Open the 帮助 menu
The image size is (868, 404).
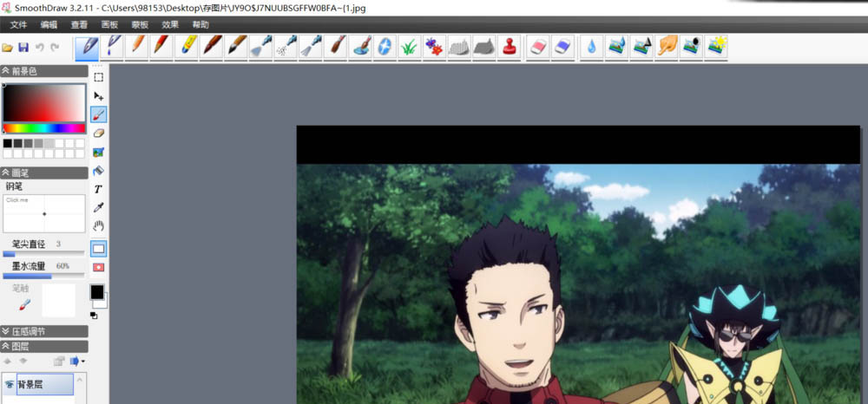pyautogui.click(x=201, y=24)
